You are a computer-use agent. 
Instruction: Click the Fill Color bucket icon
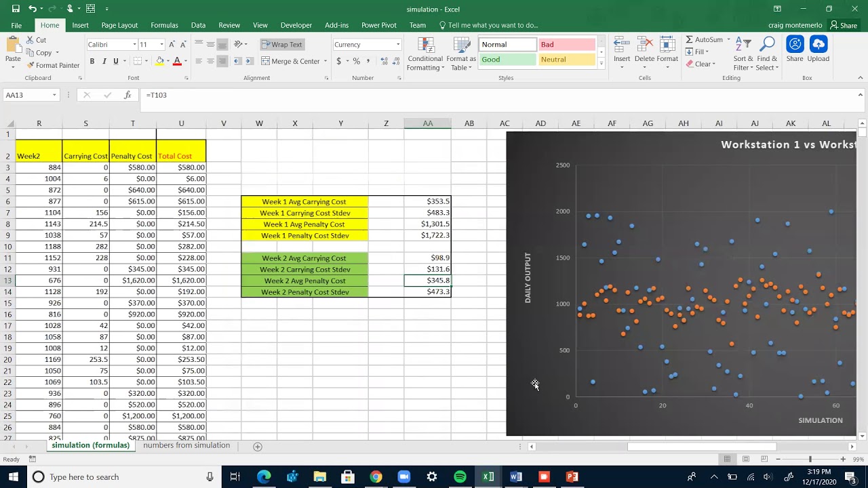pyautogui.click(x=160, y=61)
